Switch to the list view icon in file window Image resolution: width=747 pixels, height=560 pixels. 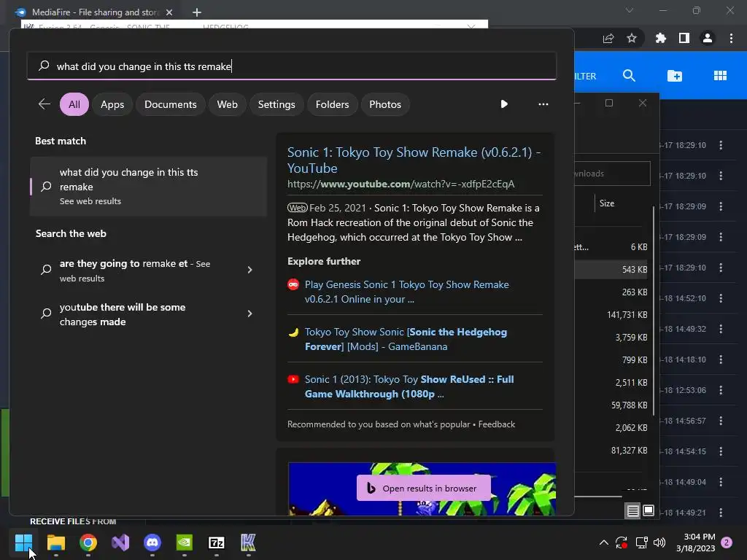pos(632,511)
